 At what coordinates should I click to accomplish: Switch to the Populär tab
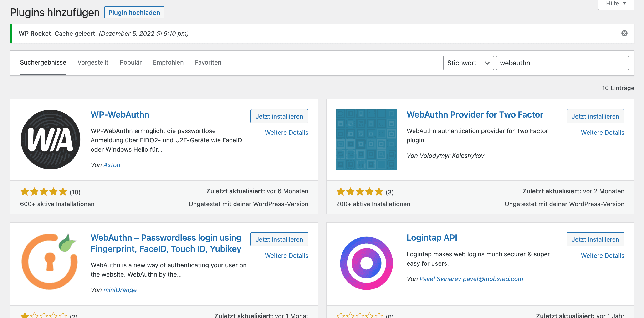(131, 62)
